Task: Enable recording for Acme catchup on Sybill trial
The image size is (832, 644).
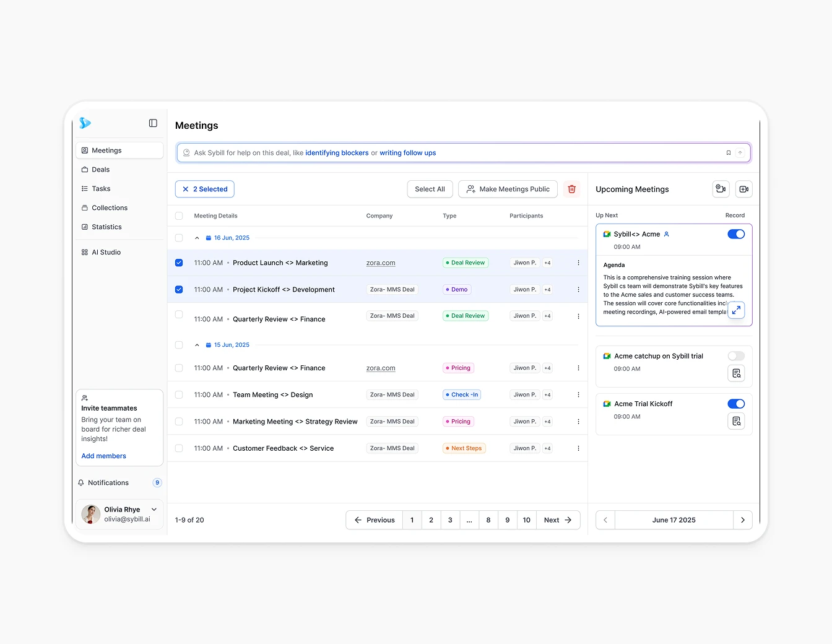Action: tap(735, 356)
